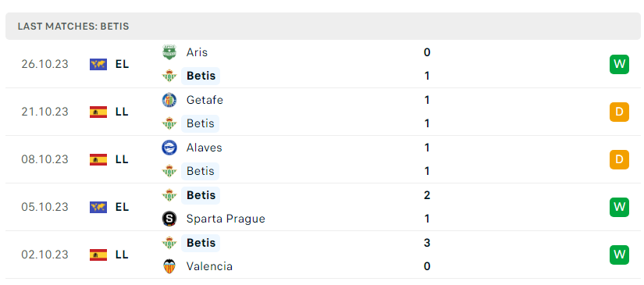Click the Getafe club crest icon
Image resolution: width=644 pixels, height=285 pixels.
pos(169,100)
